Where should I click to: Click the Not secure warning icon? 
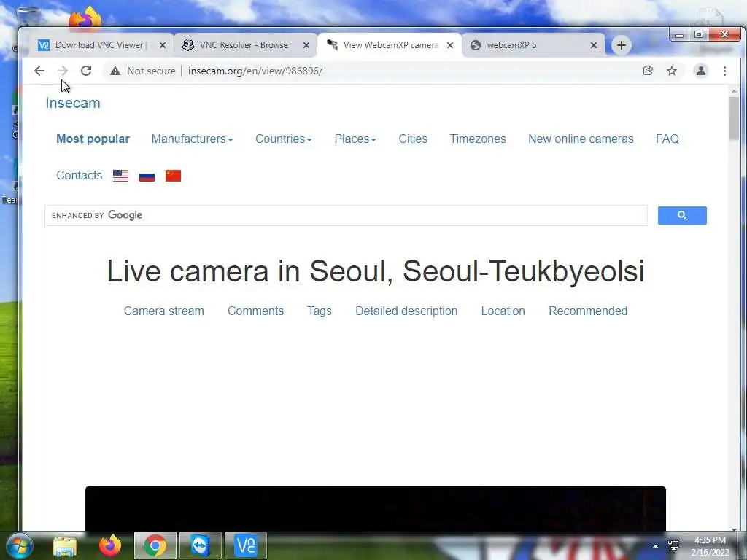coord(115,71)
